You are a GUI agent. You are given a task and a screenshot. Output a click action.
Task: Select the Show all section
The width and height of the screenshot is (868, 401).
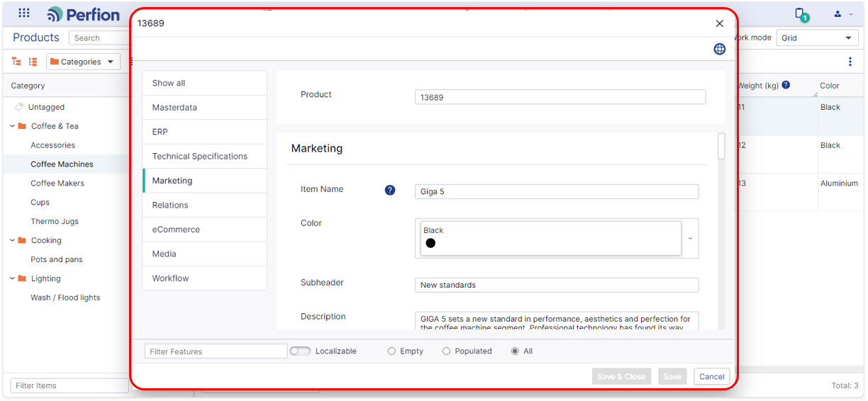coord(205,83)
